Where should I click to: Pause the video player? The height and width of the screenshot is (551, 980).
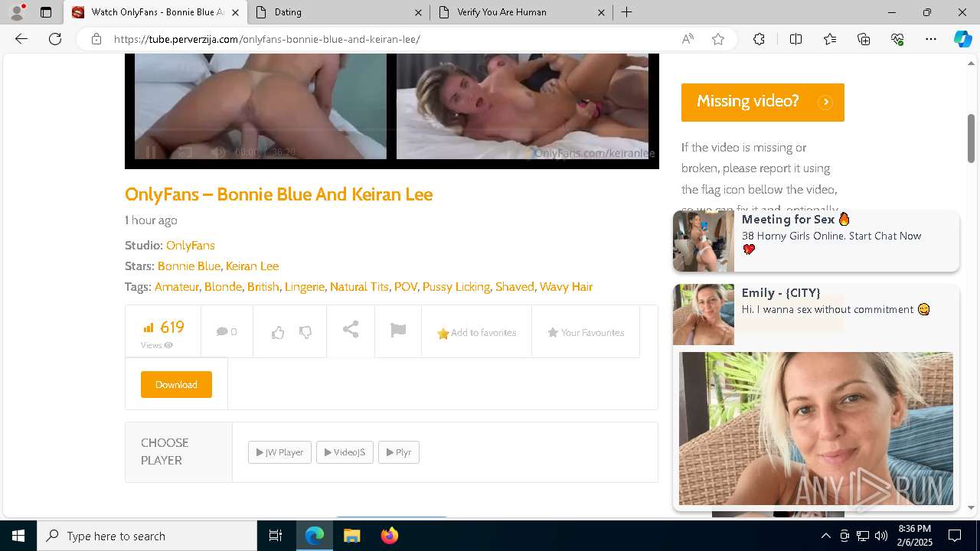[151, 152]
